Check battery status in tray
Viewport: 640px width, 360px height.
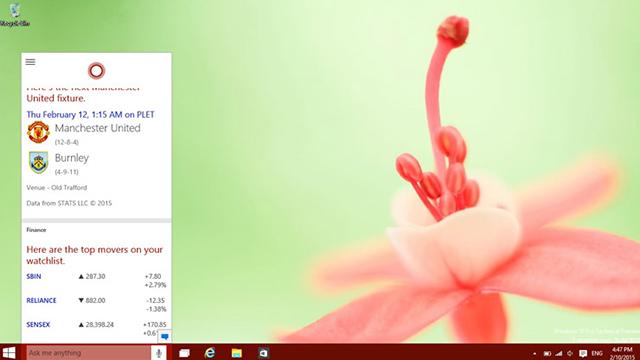click(547, 353)
